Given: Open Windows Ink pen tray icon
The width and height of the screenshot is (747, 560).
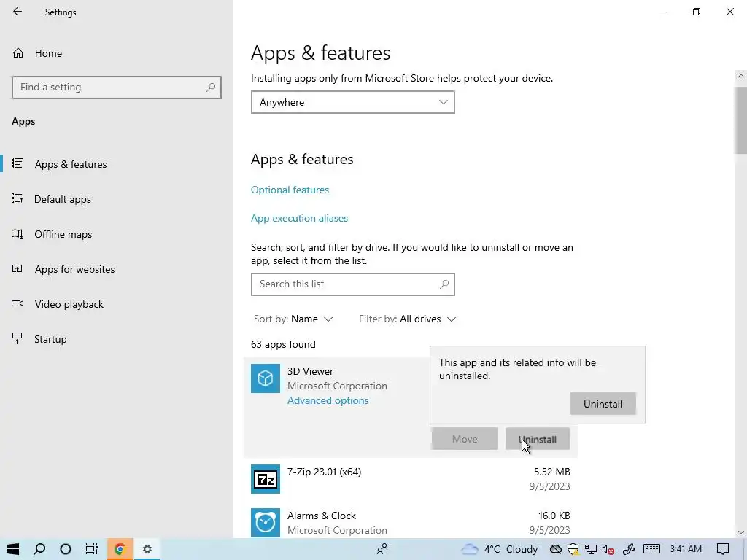Looking at the screenshot, I should (629, 549).
